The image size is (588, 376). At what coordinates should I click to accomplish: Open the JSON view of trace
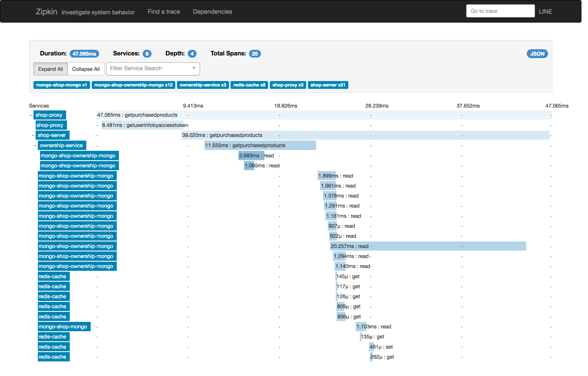[x=537, y=54]
